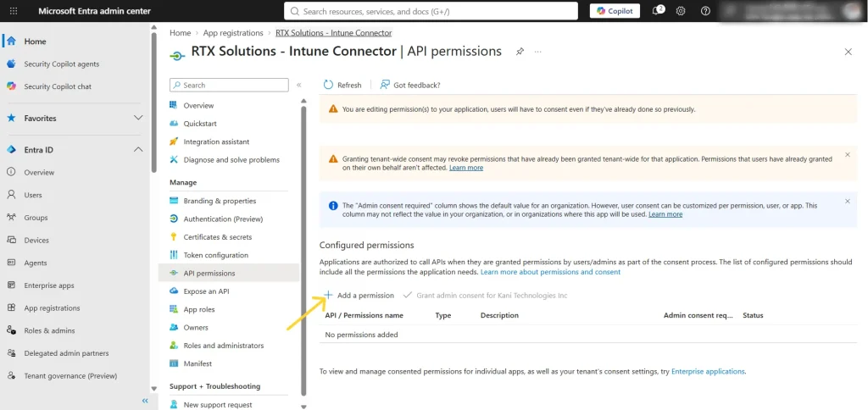Collapse the Entra ID section chevron
868x410 pixels.
point(138,149)
